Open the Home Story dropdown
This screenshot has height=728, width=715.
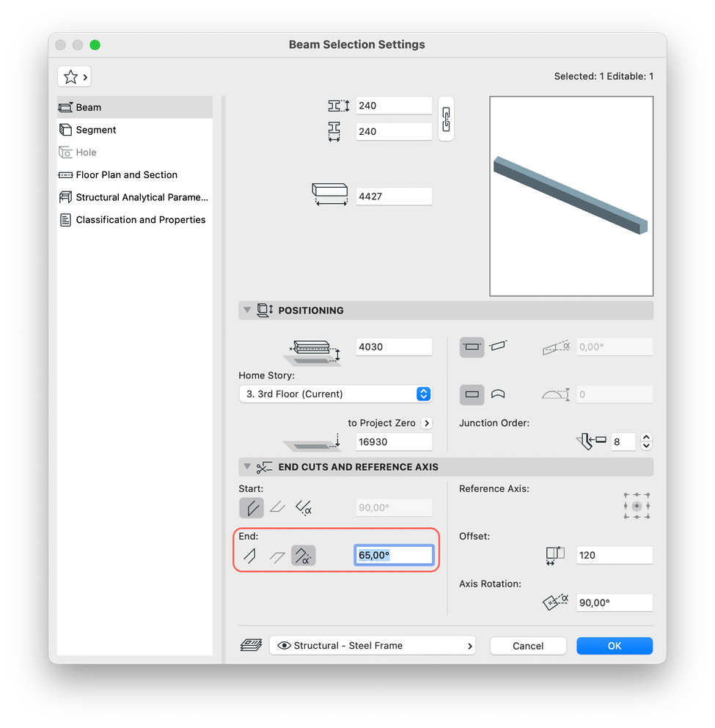pos(335,394)
